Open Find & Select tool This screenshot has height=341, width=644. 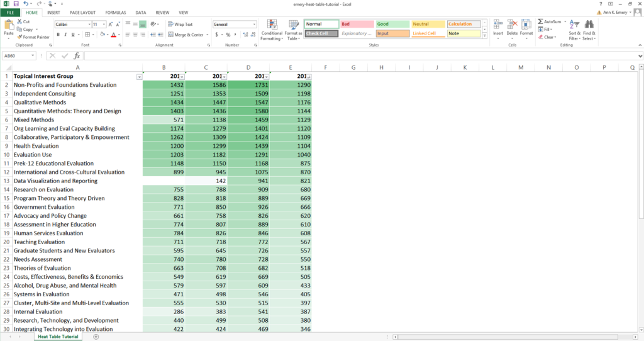(x=589, y=30)
